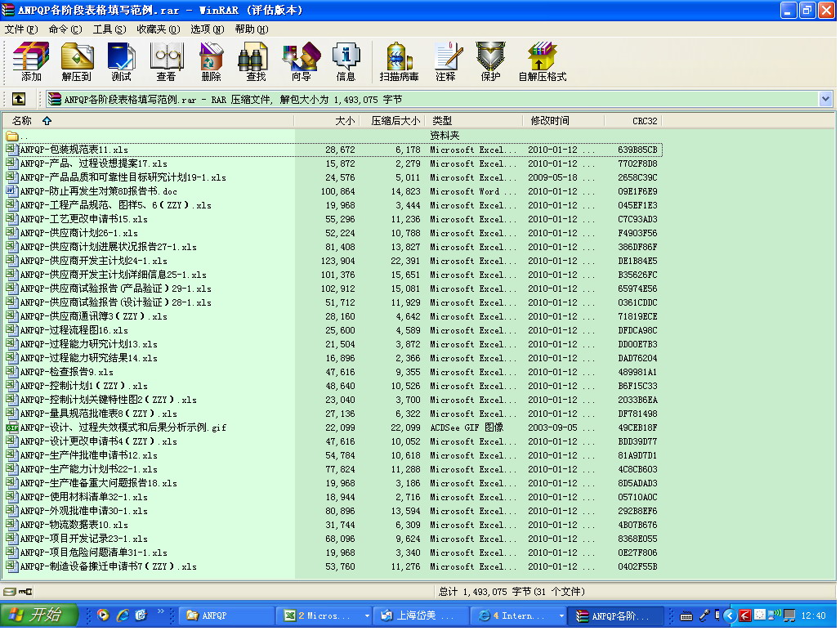Click the up one level arrow icon
The image size is (840, 631).
click(19, 99)
